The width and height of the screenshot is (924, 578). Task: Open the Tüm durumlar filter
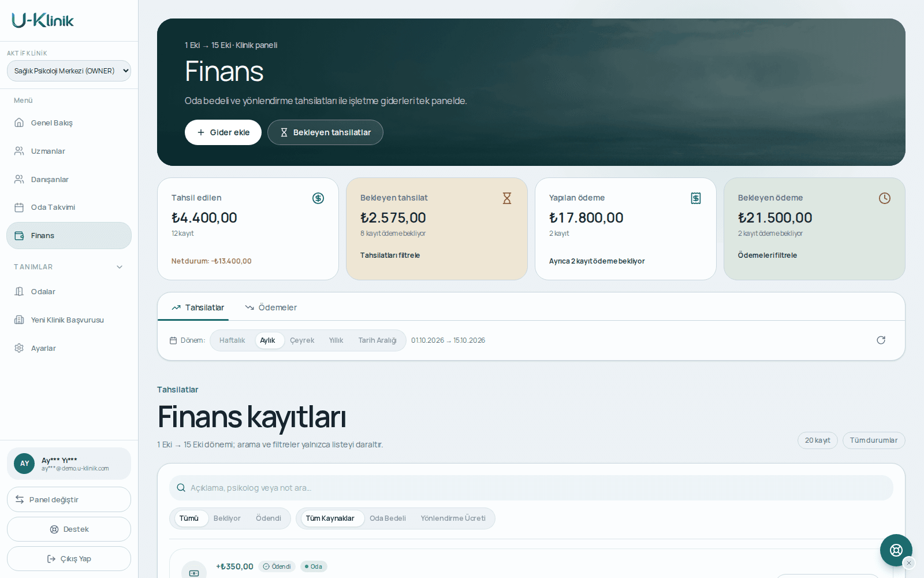[874, 440]
